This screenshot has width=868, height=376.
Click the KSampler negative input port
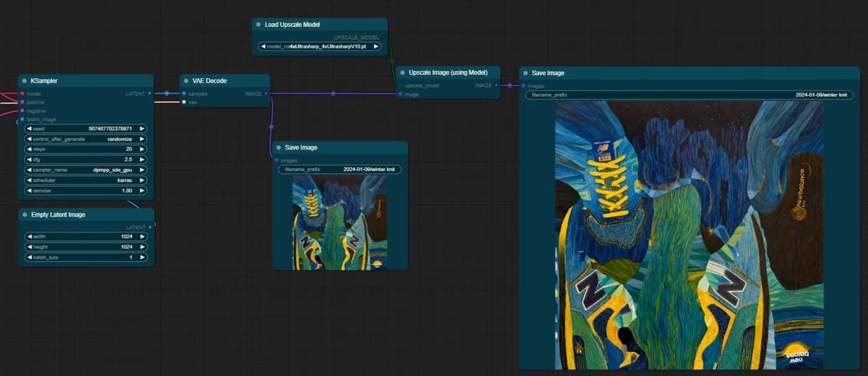click(x=22, y=110)
